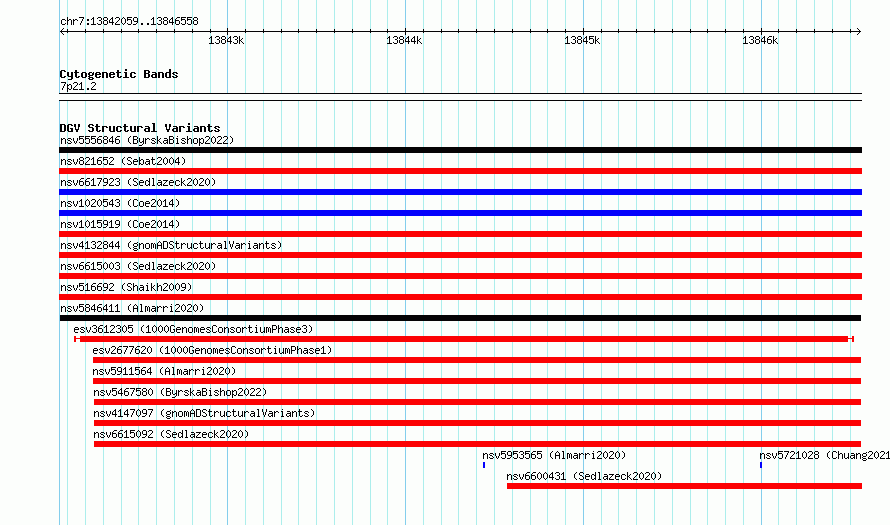Open nsv6615092 (Sedlazeck2020) label
This screenshot has height=525, width=890.
click(x=171, y=434)
